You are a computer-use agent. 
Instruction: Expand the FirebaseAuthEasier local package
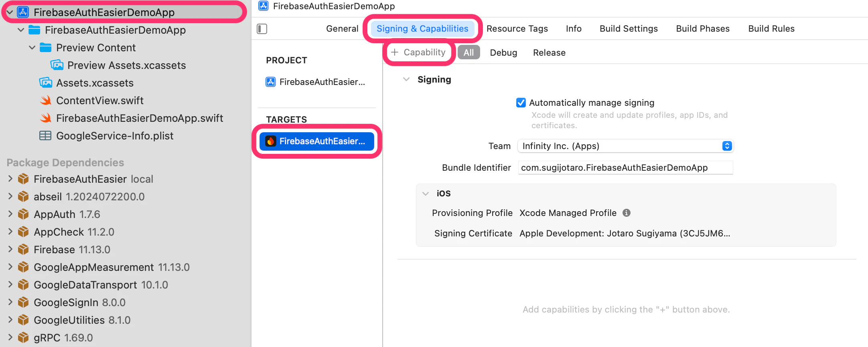click(x=10, y=179)
